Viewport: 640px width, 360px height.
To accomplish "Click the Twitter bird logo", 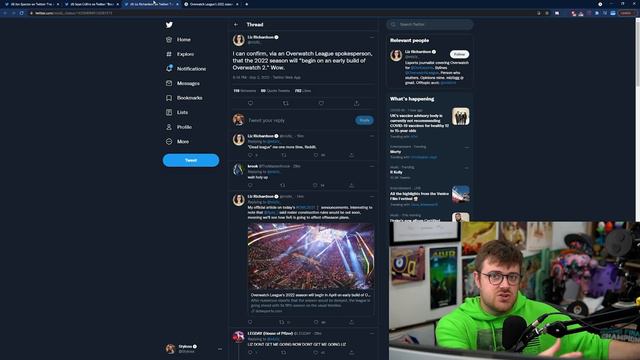I will coord(169,25).
